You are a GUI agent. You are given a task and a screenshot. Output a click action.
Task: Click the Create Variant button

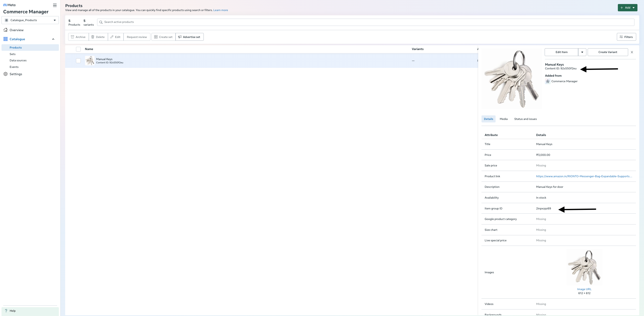[x=608, y=52]
